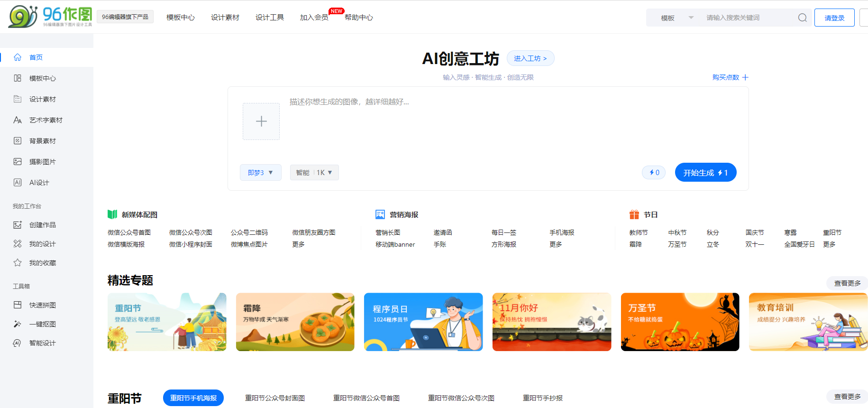Open 加入会员 in the top navigation
Screen dimensions: 868x408
click(x=314, y=18)
